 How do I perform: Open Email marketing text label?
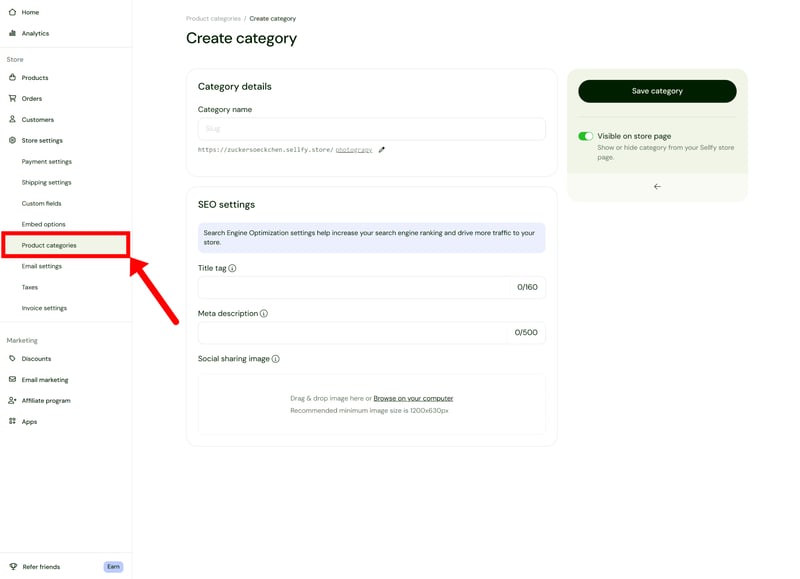tap(45, 380)
